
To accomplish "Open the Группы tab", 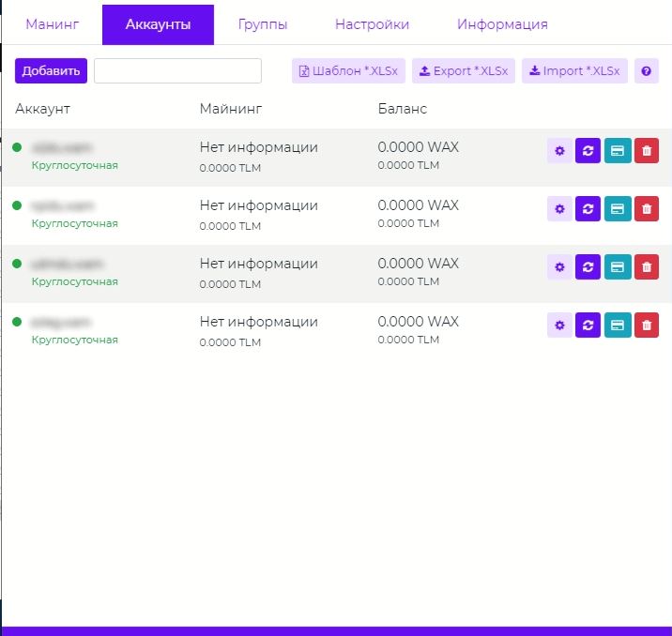I will pyautogui.click(x=263, y=24).
